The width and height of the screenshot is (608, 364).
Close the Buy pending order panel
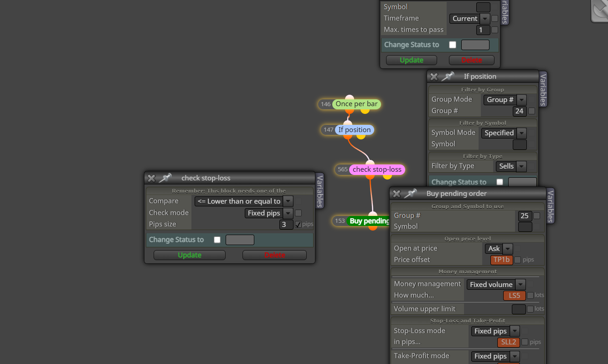[x=397, y=194]
